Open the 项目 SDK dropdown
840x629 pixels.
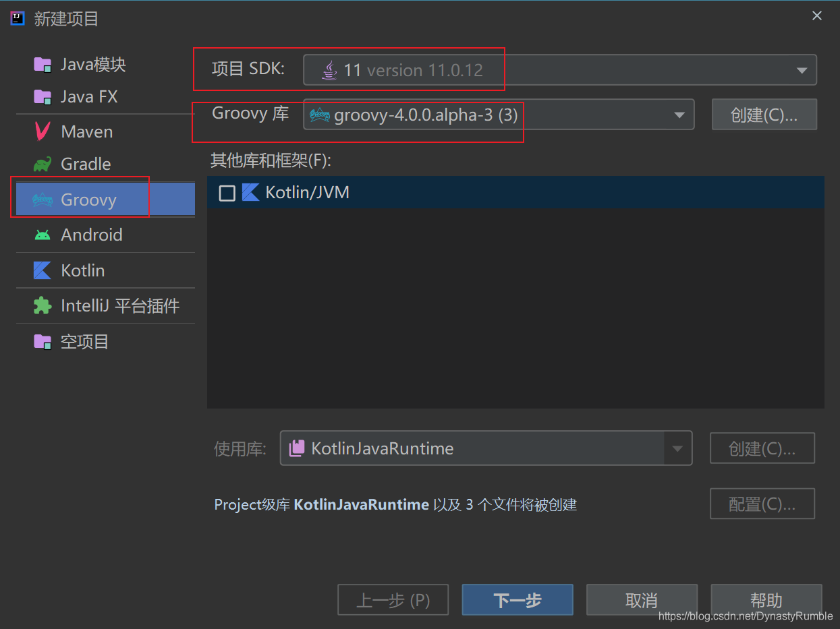(x=802, y=69)
